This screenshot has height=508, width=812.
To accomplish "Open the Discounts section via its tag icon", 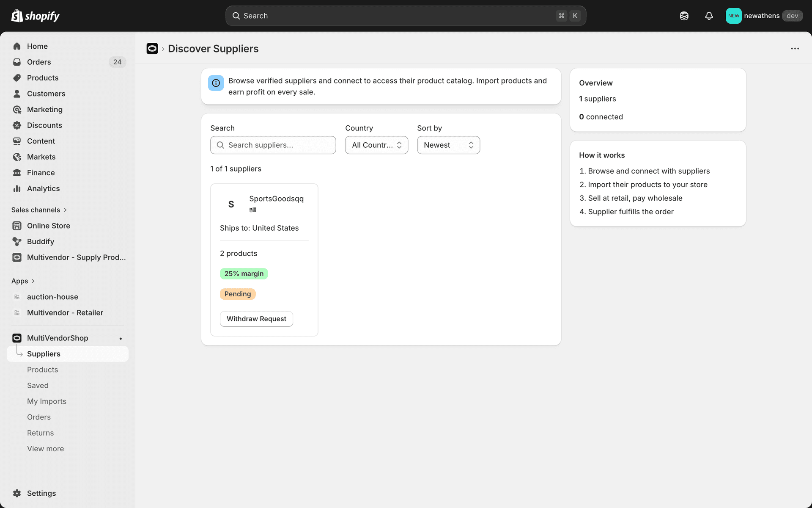I will click(17, 125).
